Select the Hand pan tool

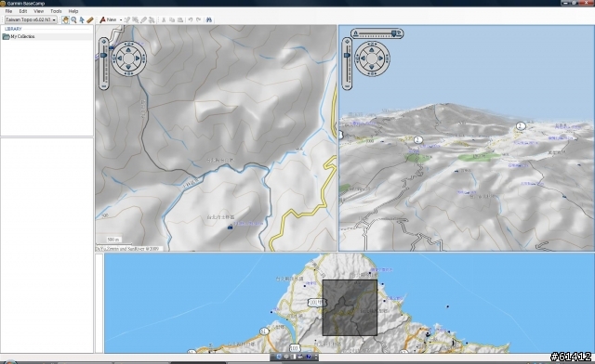[x=66, y=19]
